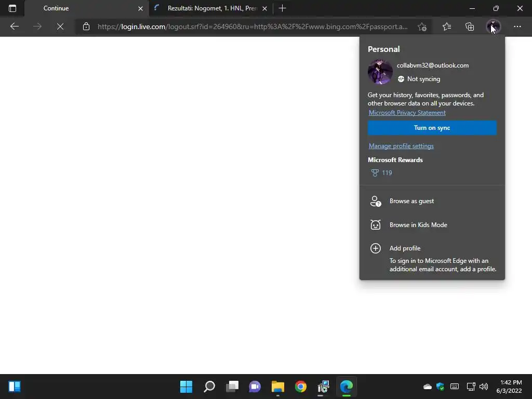Viewport: 532px width, 399px height.
Task: Open Settings and more menu
Action: tap(517, 26)
